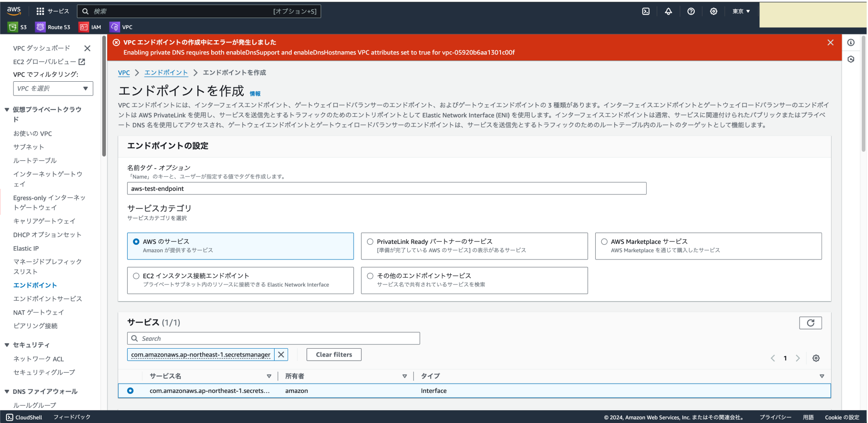Open the account settings gear

pos(713,11)
